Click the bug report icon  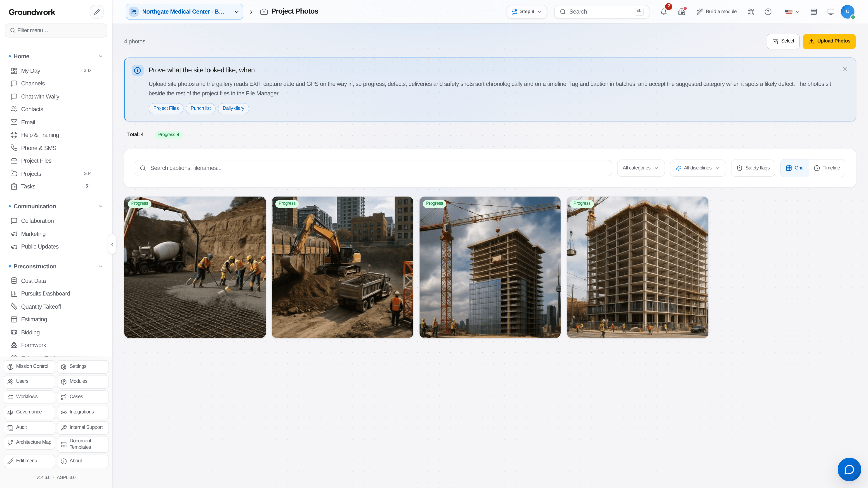[x=751, y=12]
